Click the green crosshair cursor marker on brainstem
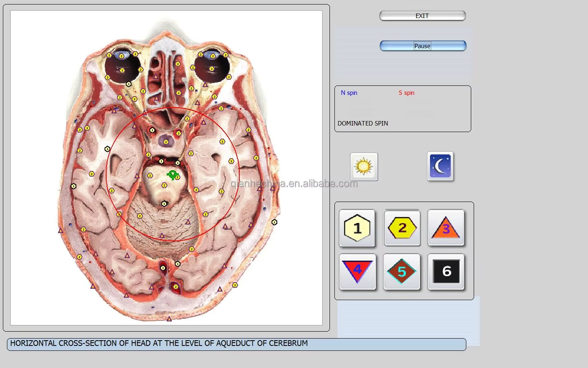The image size is (588, 368). [x=173, y=175]
